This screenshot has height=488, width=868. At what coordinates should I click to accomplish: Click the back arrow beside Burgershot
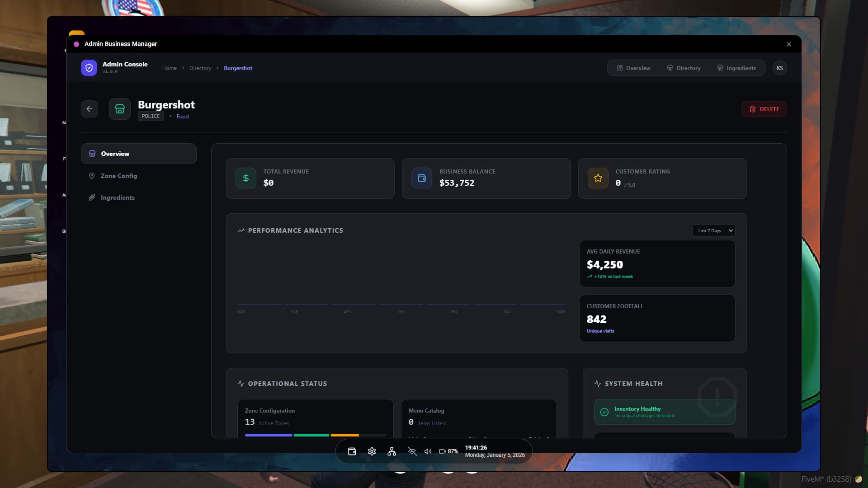point(90,109)
